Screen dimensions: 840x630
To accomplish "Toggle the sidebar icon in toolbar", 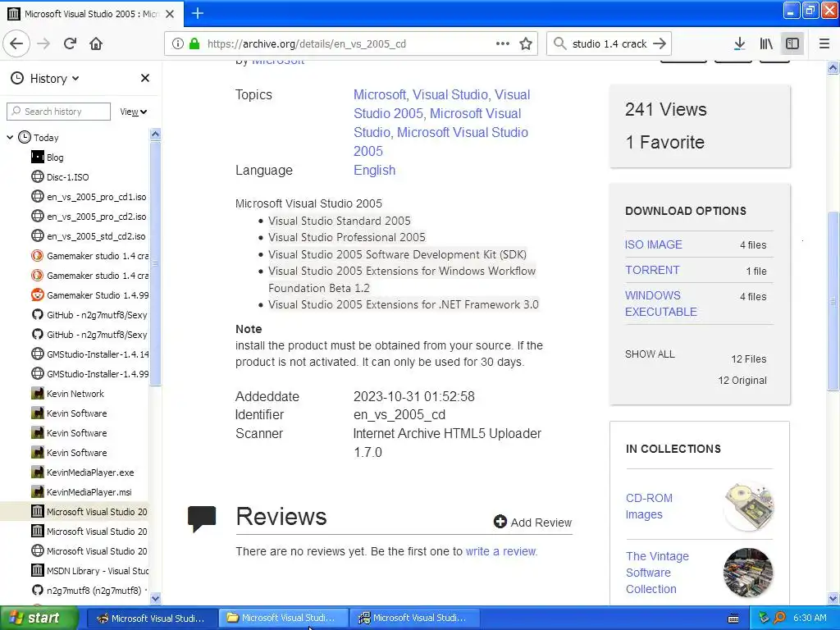I will tap(792, 44).
